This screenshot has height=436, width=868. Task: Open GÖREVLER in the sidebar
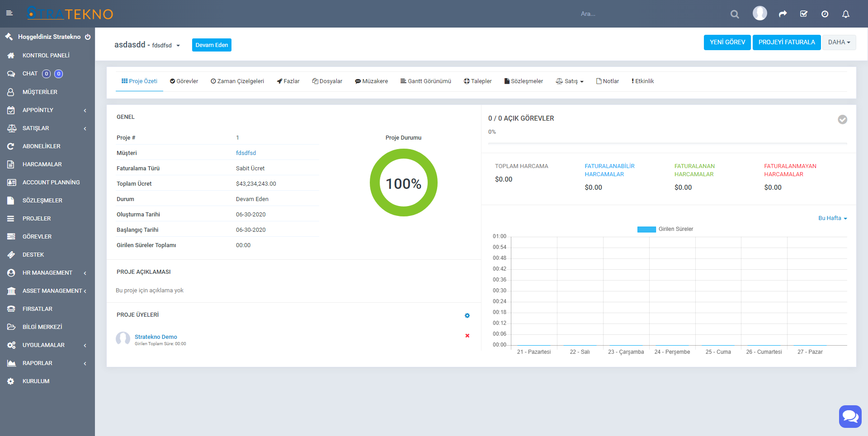(47, 237)
